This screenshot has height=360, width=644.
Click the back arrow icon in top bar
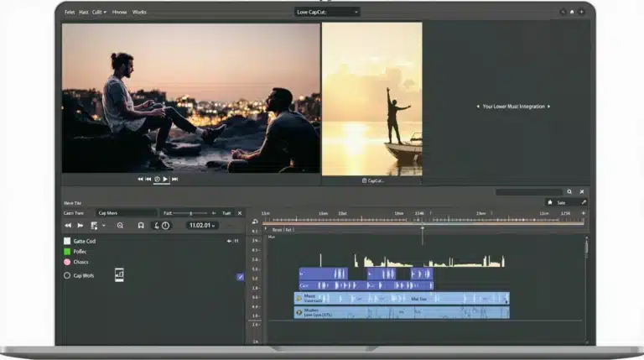pyautogui.click(x=563, y=12)
